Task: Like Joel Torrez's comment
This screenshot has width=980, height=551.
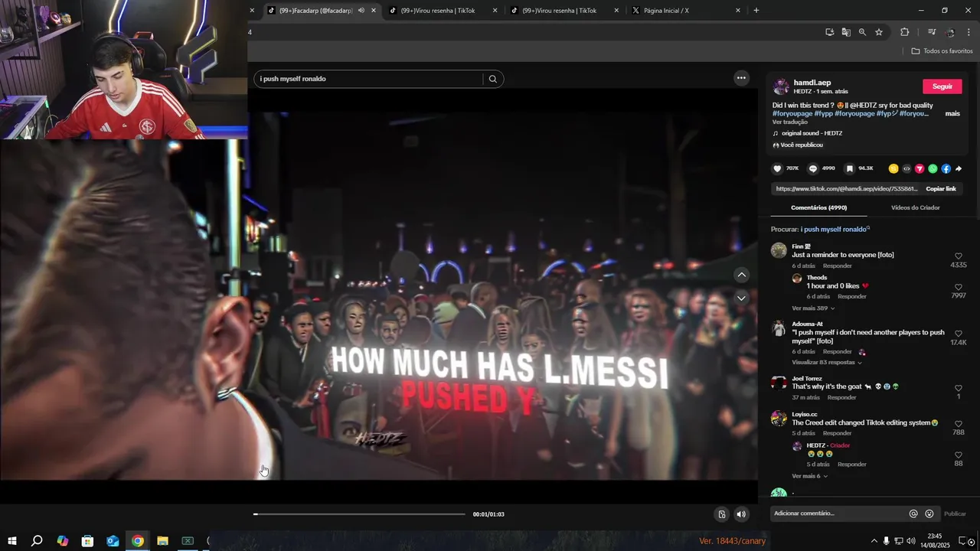Action: point(958,388)
